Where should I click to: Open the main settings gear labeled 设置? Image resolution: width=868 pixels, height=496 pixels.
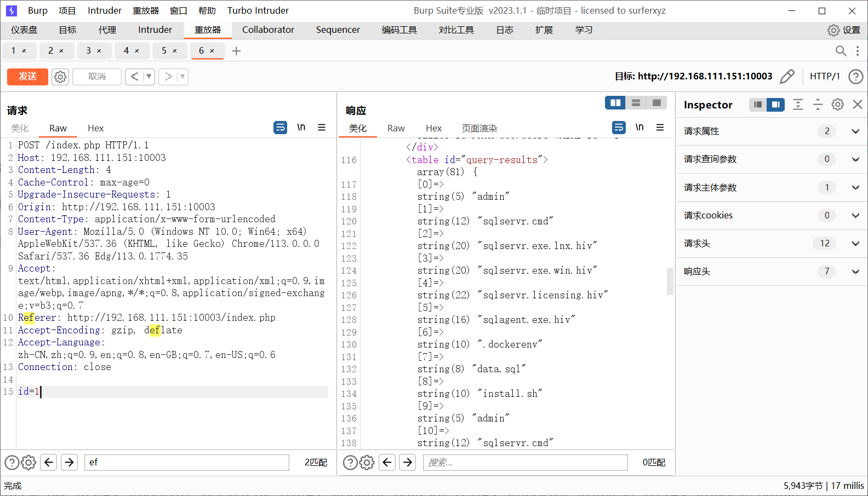click(844, 30)
